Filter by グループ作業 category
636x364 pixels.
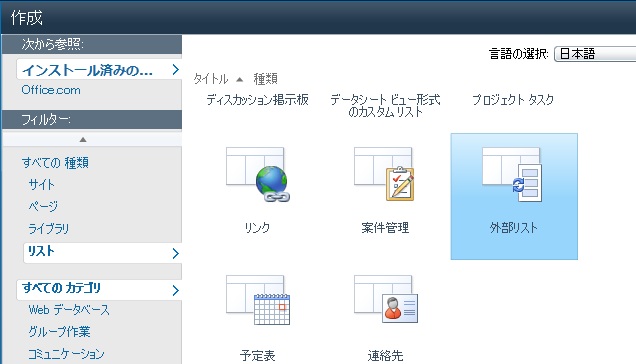coord(59,332)
